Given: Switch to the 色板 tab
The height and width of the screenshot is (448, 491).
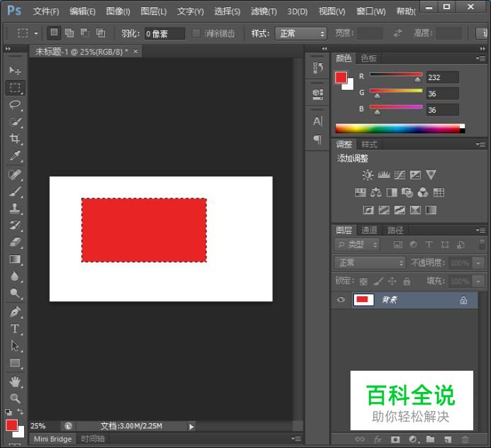Looking at the screenshot, I should pos(368,58).
